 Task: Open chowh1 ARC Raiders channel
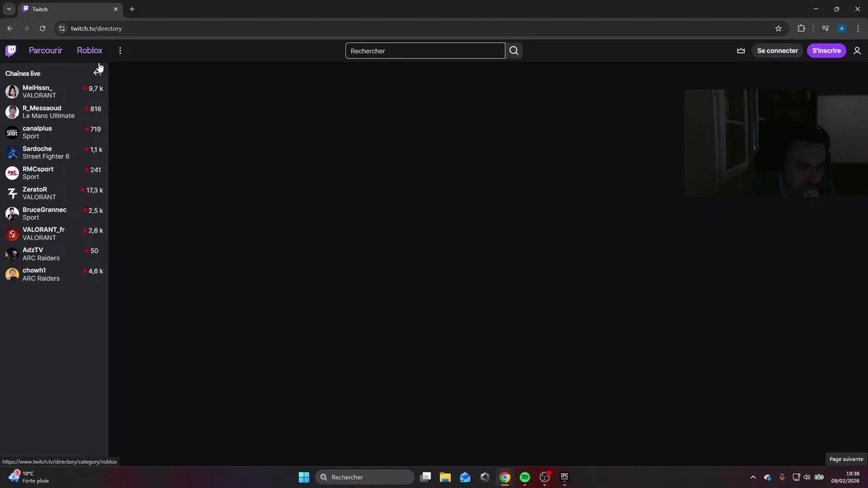pyautogui.click(x=54, y=274)
